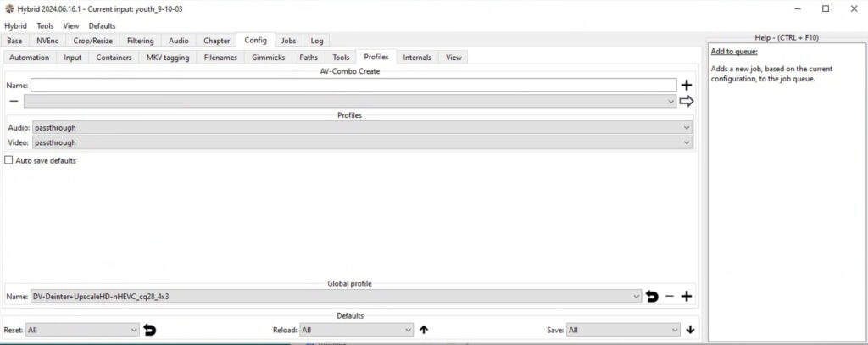This screenshot has height=345, width=868.
Task: Switch to the Crop/Resize tab
Action: pyautogui.click(x=93, y=41)
